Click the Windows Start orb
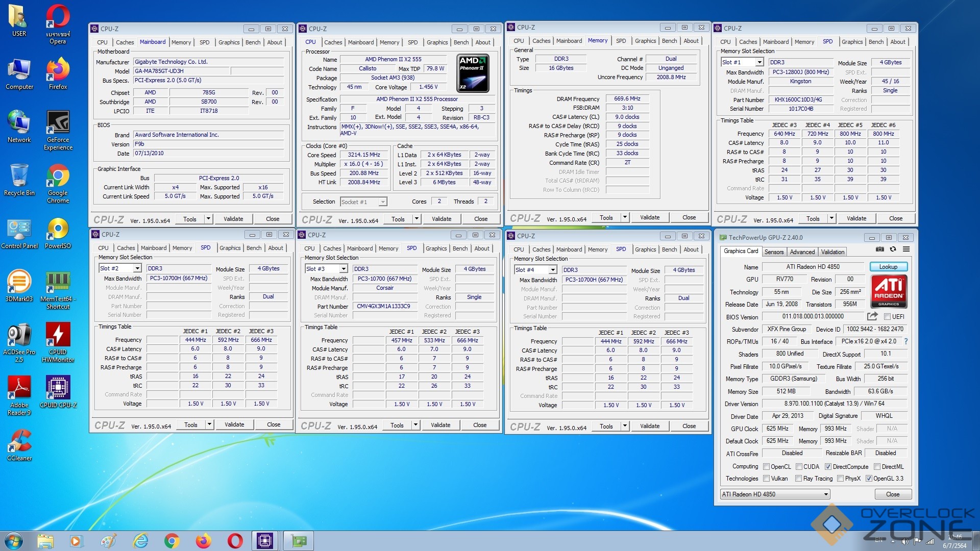This screenshot has height=551, width=980. point(14,541)
